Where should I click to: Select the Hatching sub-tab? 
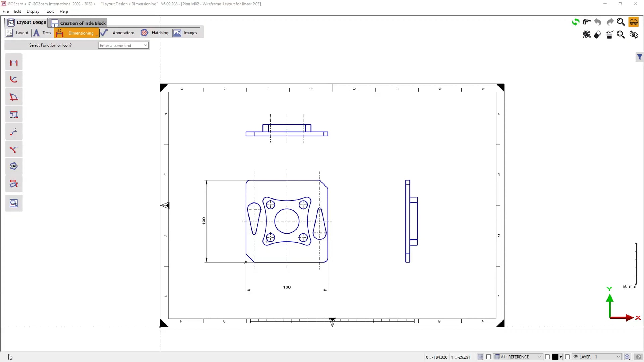click(x=155, y=33)
